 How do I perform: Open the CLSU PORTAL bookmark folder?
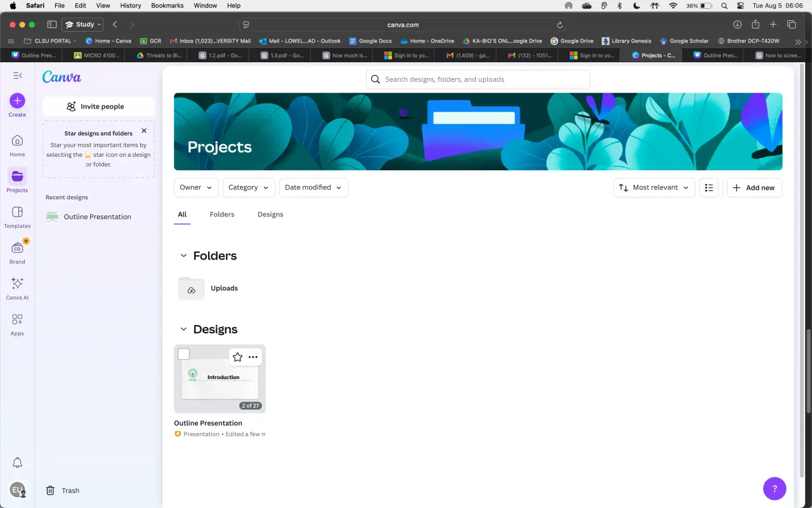coord(51,41)
